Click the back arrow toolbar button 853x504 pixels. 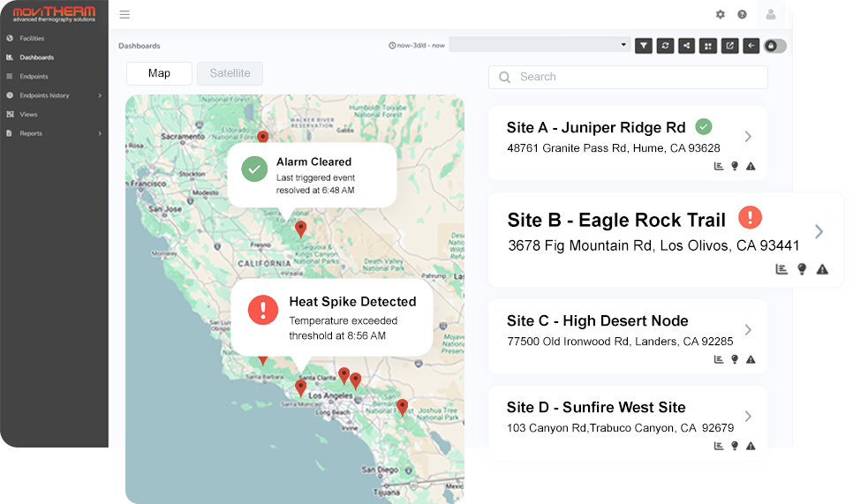751,45
